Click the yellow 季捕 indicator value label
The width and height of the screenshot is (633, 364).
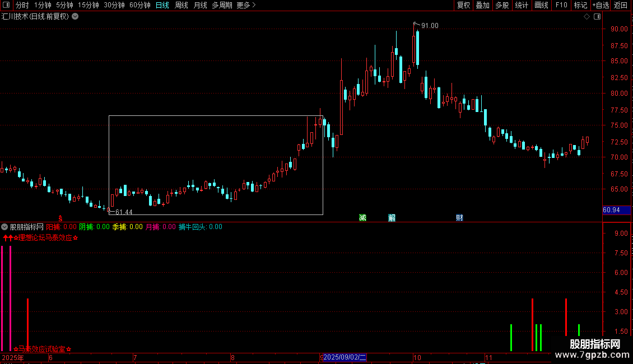click(x=128, y=227)
